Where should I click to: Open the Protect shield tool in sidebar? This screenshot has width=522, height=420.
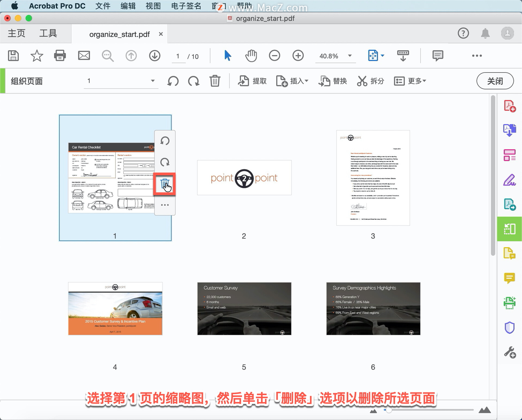coord(509,328)
